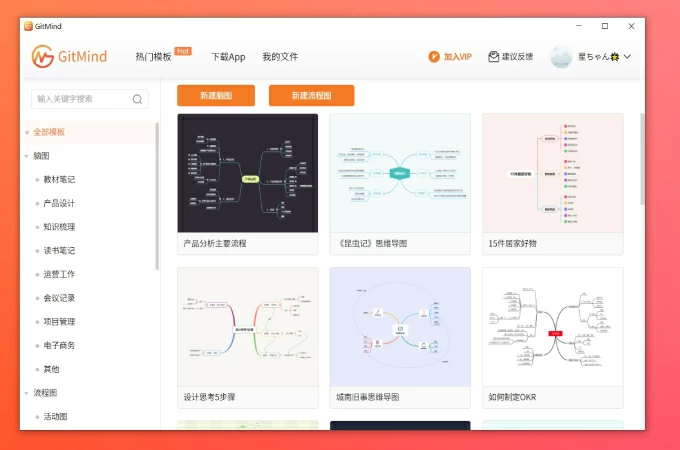Select 产品设计 category
680x450 pixels.
pyautogui.click(x=59, y=203)
